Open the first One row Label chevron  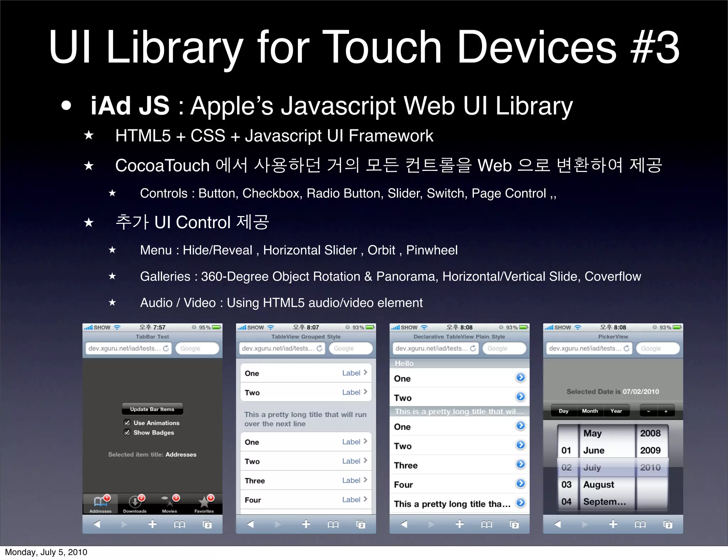click(x=365, y=373)
